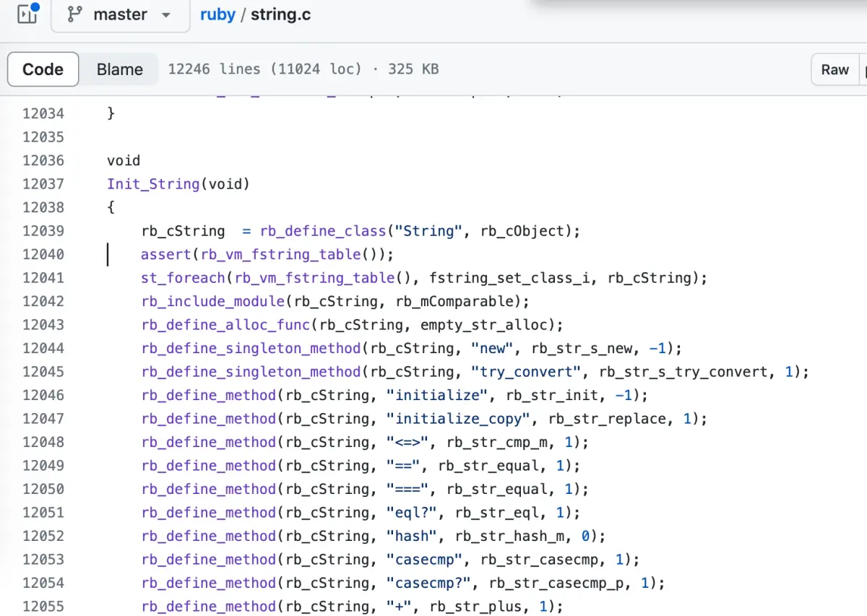Select line number 12051
Image resolution: width=867 pixels, height=616 pixels.
tap(43, 512)
